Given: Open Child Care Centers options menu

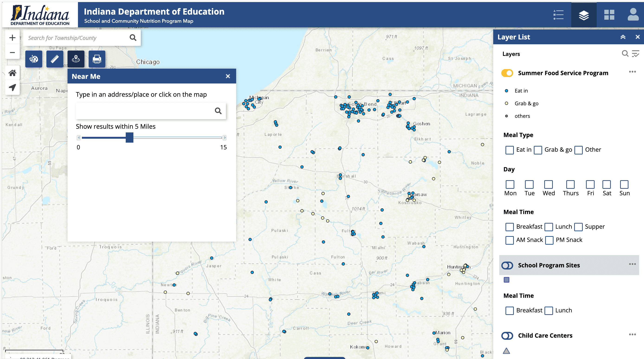Looking at the screenshot, I should [x=632, y=334].
